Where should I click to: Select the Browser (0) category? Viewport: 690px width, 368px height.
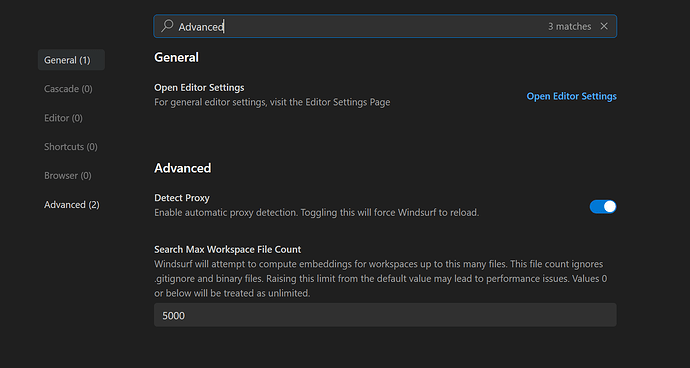[68, 176]
